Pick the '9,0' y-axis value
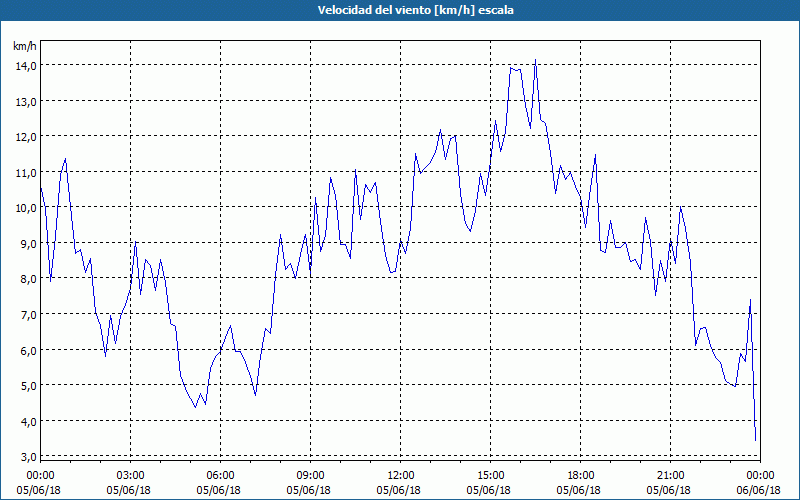This screenshot has width=800, height=500. (29, 244)
